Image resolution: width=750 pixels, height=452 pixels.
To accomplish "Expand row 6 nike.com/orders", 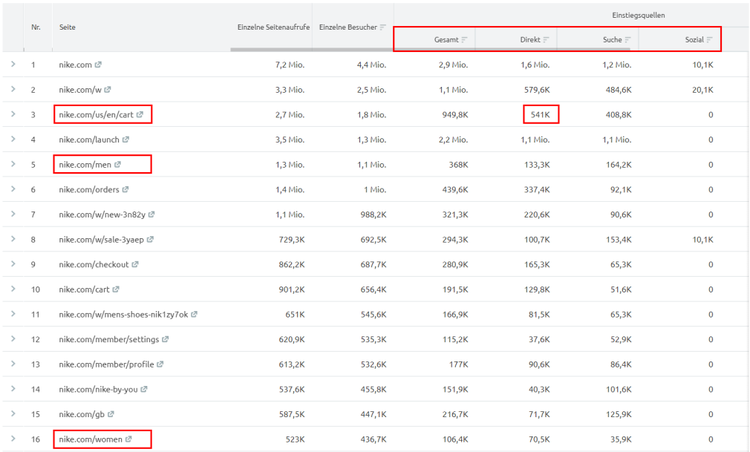I will click(x=13, y=189).
